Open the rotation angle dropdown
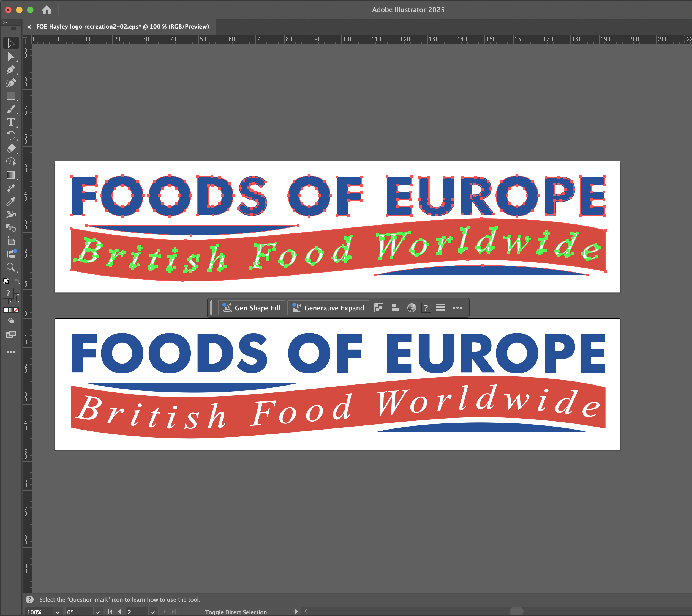 tap(97, 612)
